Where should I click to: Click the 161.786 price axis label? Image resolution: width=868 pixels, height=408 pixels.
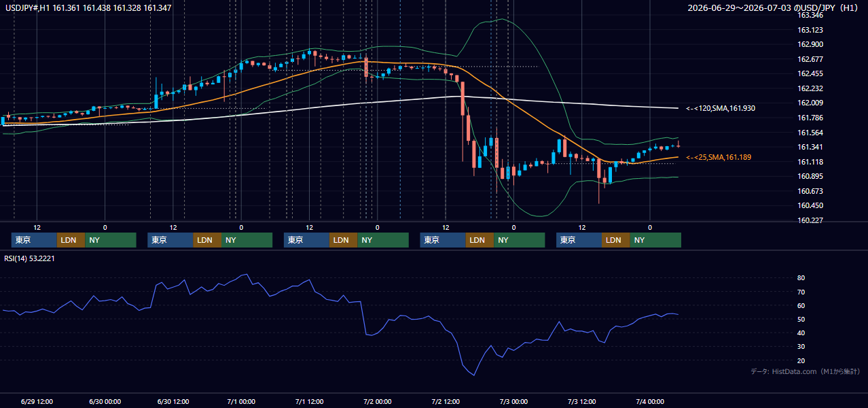[x=810, y=118]
